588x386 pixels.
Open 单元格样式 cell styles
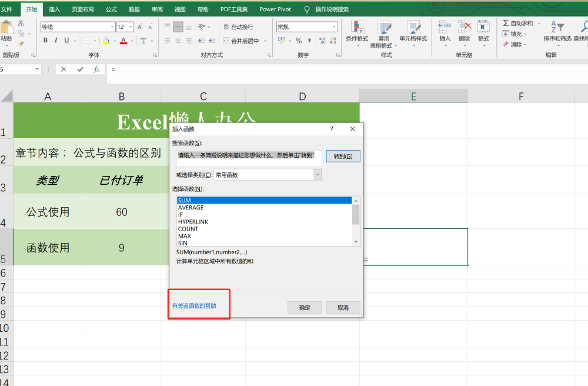413,34
